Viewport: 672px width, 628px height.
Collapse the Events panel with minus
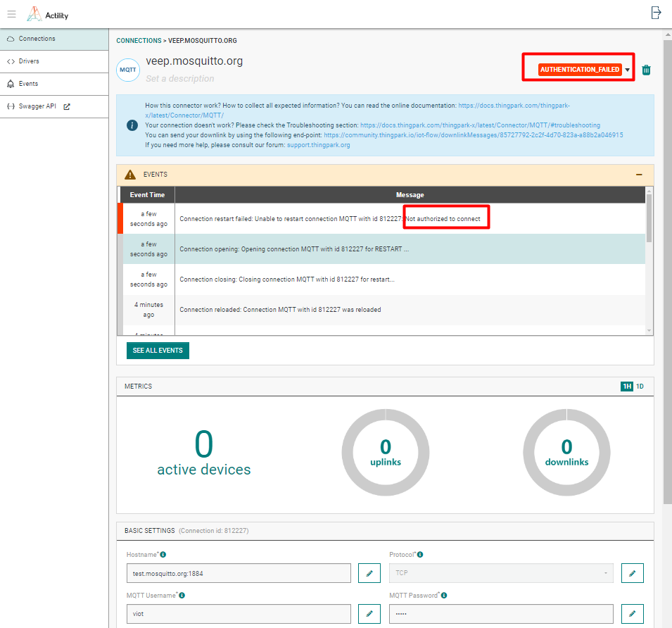pos(639,175)
